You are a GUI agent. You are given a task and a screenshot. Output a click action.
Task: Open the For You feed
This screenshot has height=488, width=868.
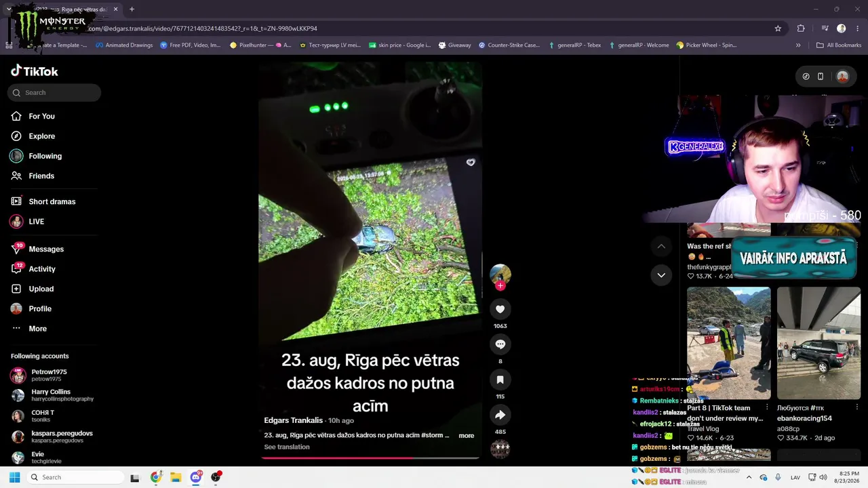42,116
